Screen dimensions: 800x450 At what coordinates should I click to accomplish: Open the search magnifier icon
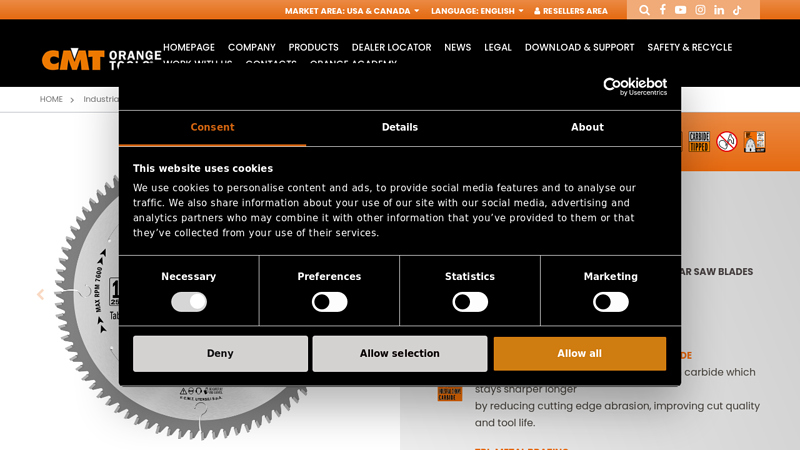pyautogui.click(x=644, y=10)
